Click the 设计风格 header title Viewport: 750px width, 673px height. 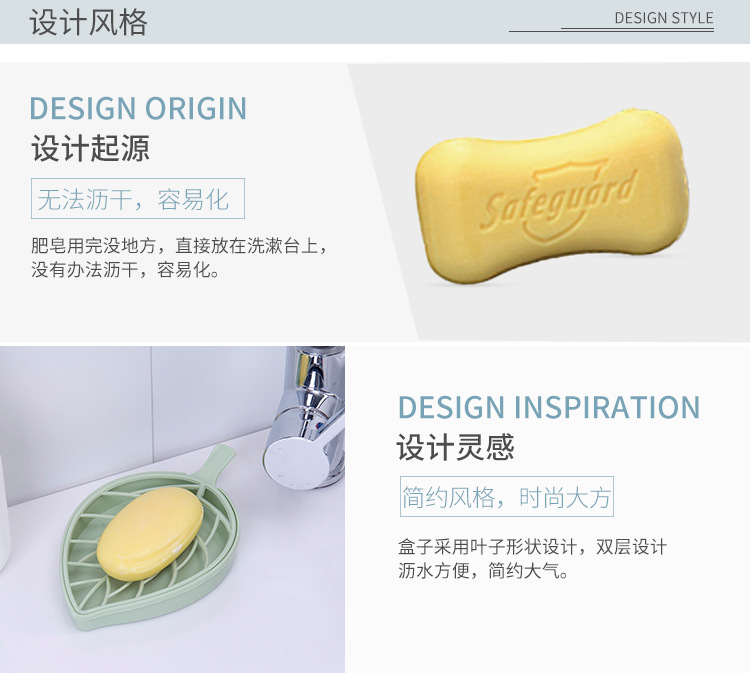88,22
